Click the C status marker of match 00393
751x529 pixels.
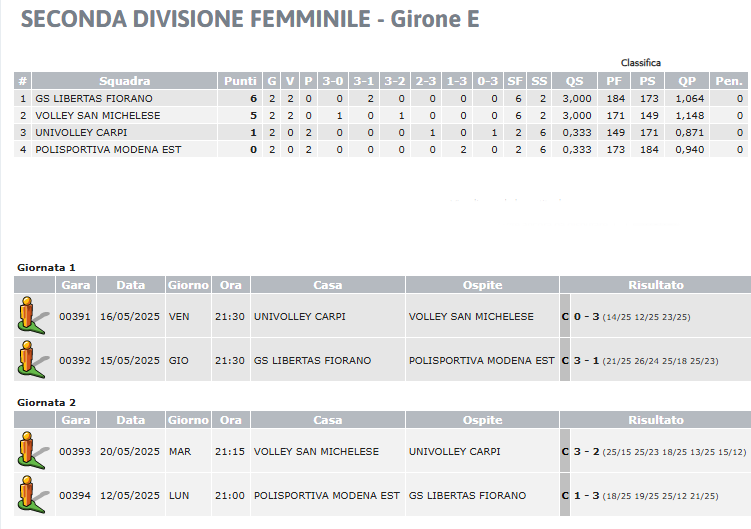[565, 451]
